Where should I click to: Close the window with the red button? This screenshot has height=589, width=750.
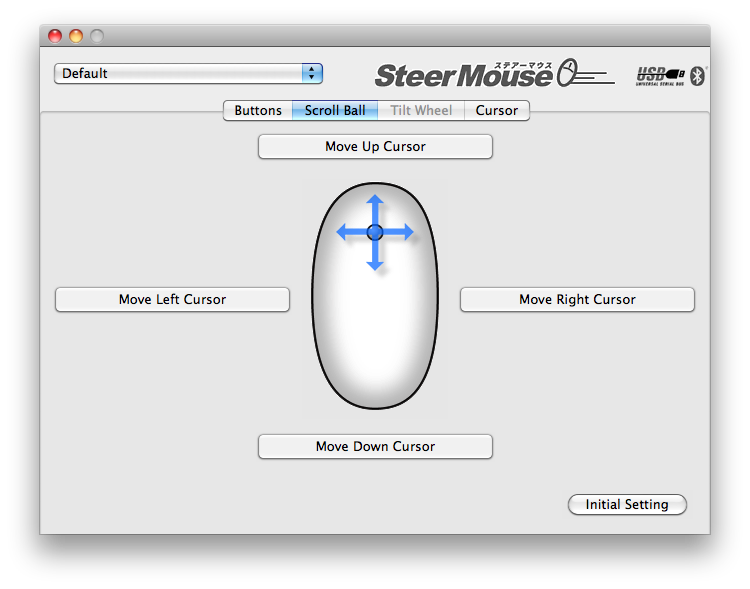pyautogui.click(x=55, y=36)
